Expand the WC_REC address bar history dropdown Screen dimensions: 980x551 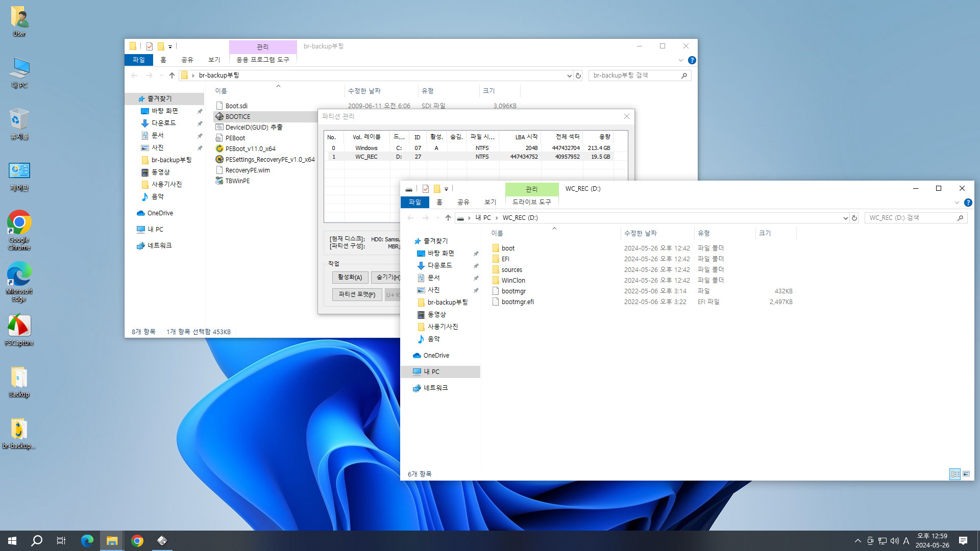point(845,218)
